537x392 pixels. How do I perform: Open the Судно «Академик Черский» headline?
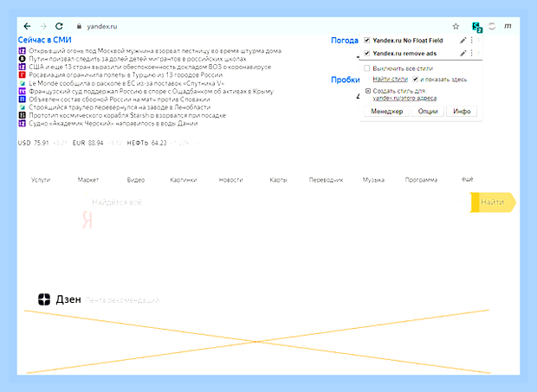(113, 123)
